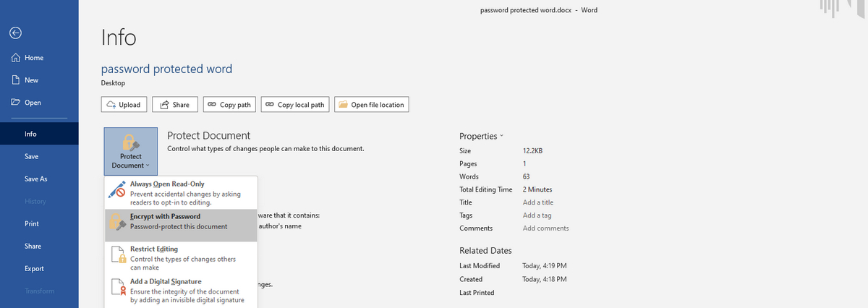This screenshot has height=308, width=868.
Task: Select Encrypt with Password
Action: pyautogui.click(x=181, y=225)
